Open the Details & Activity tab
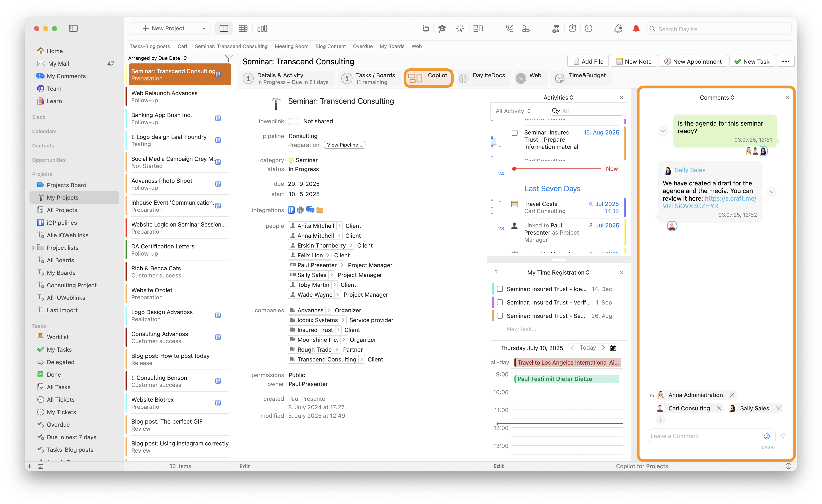Viewport: 822px width, 504px height. pos(287,78)
